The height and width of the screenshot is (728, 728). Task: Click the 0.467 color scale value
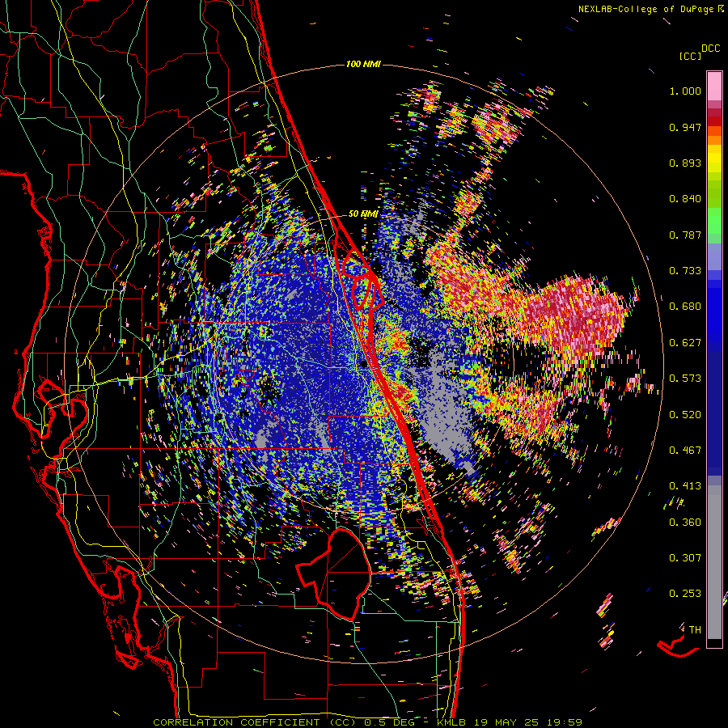(x=685, y=451)
